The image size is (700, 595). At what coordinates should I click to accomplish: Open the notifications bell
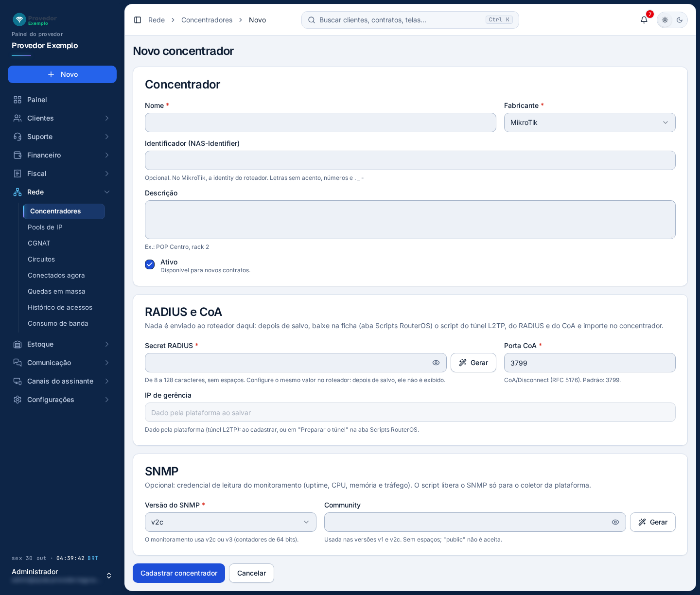click(644, 20)
